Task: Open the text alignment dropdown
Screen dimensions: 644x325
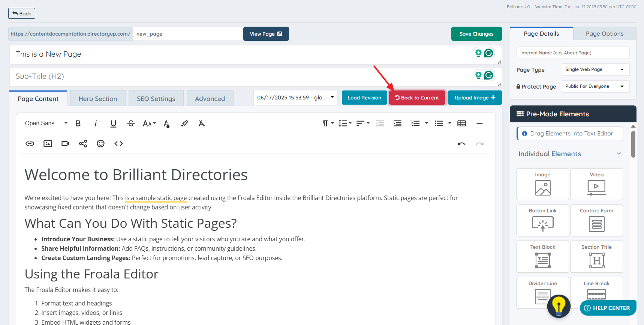Action: (x=362, y=123)
